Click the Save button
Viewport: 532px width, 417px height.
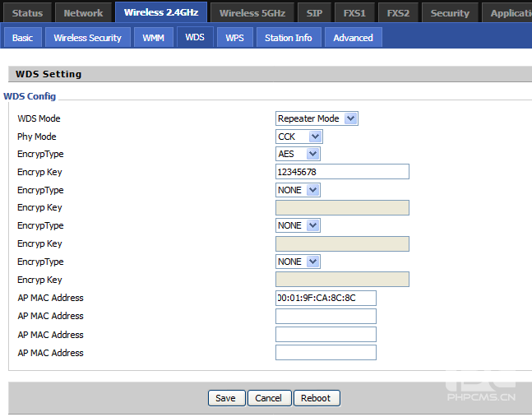click(225, 398)
